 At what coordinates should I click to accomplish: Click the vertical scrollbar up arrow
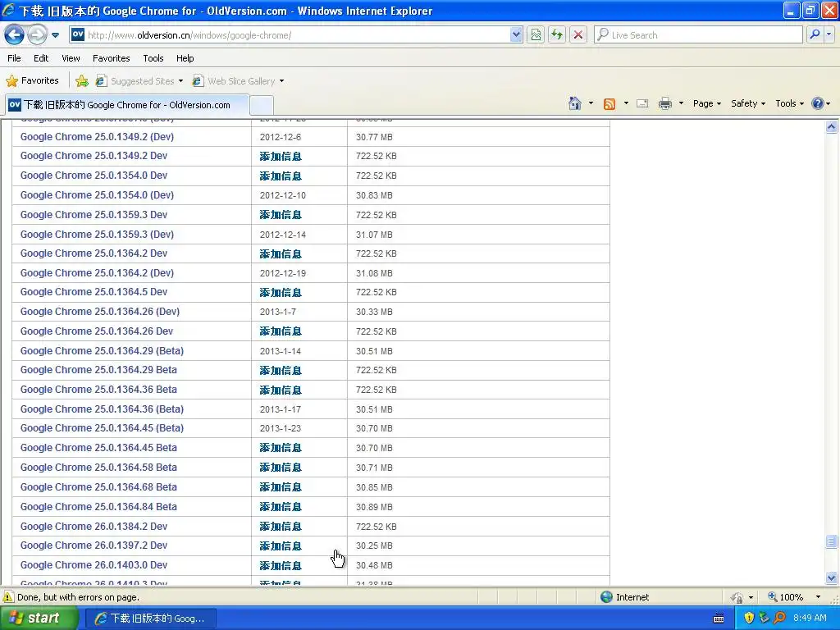pyautogui.click(x=832, y=127)
